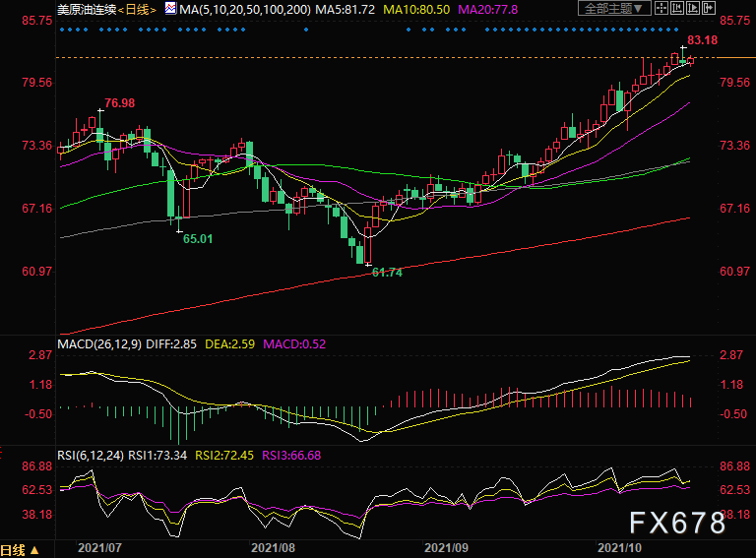Click the DEA:2.59 value
756x558 pixels.
pyautogui.click(x=230, y=344)
